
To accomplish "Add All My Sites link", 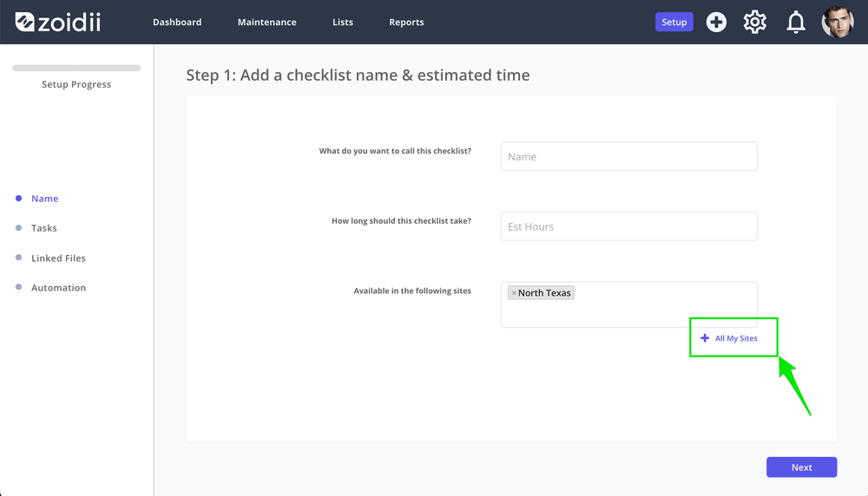I will tap(729, 338).
